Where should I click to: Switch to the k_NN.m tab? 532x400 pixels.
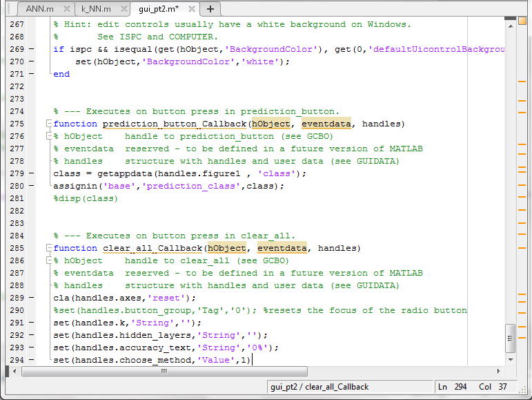pos(96,9)
